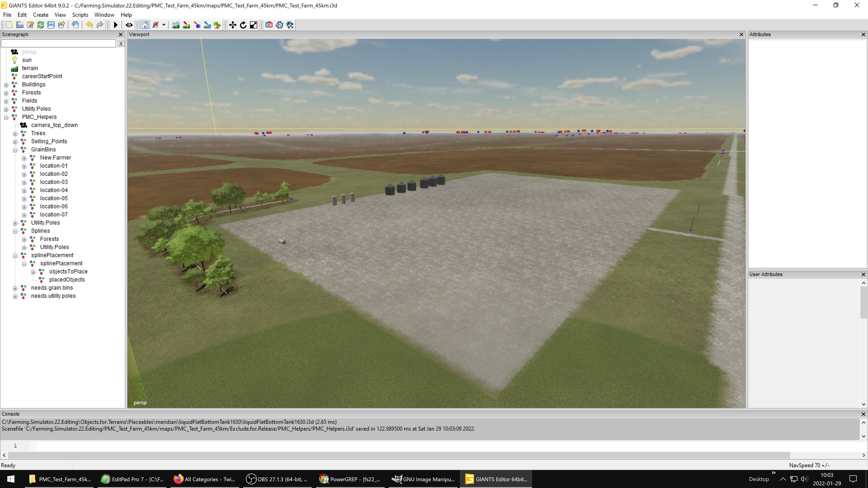The image size is (868, 488).
Task: Expand the Selling_Points node
Action: click(15, 142)
